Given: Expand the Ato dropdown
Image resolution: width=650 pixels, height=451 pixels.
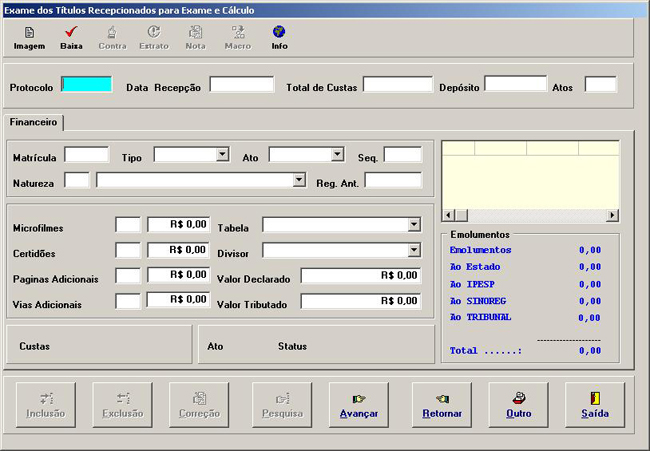Looking at the screenshot, I should point(337,155).
